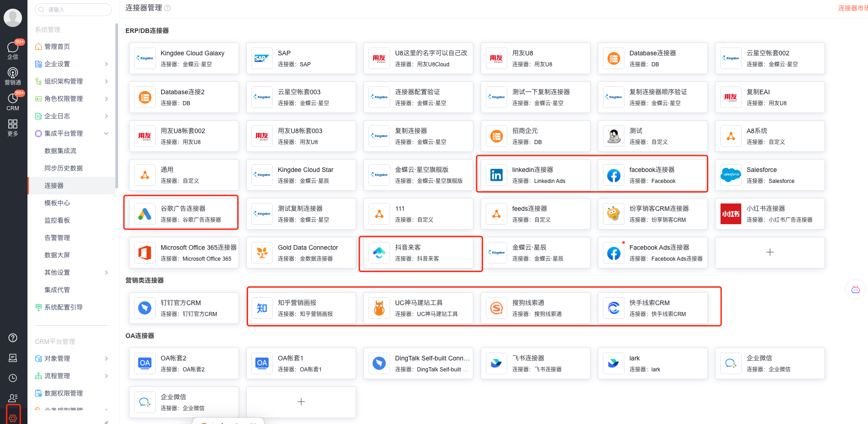This screenshot has width=868, height=424.
Task: Click the user avatar at top left
Action: click(13, 18)
